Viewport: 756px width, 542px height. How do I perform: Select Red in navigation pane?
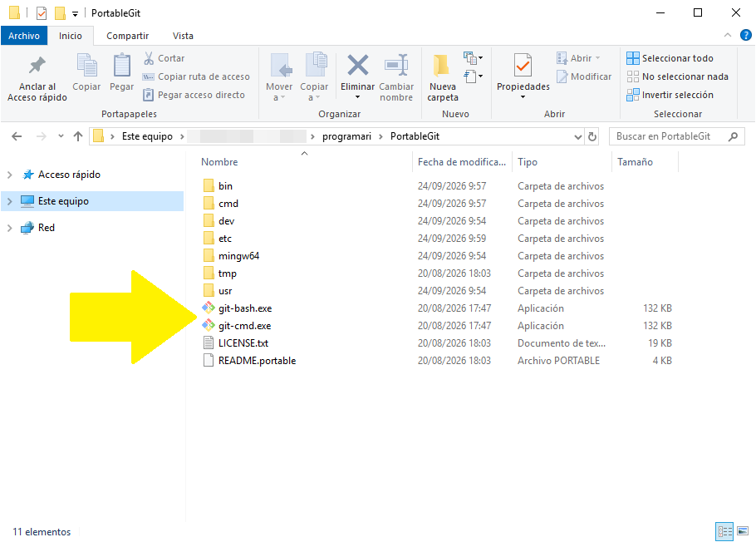point(47,228)
